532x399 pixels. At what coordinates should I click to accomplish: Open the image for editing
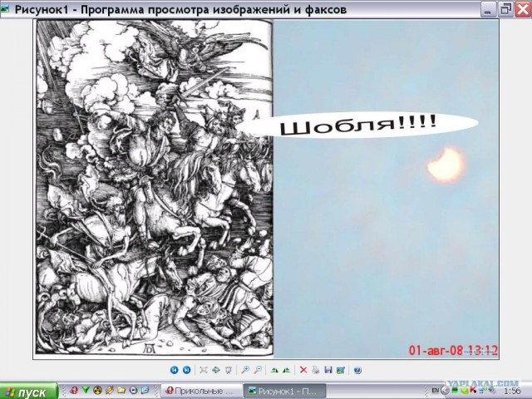pyautogui.click(x=341, y=370)
